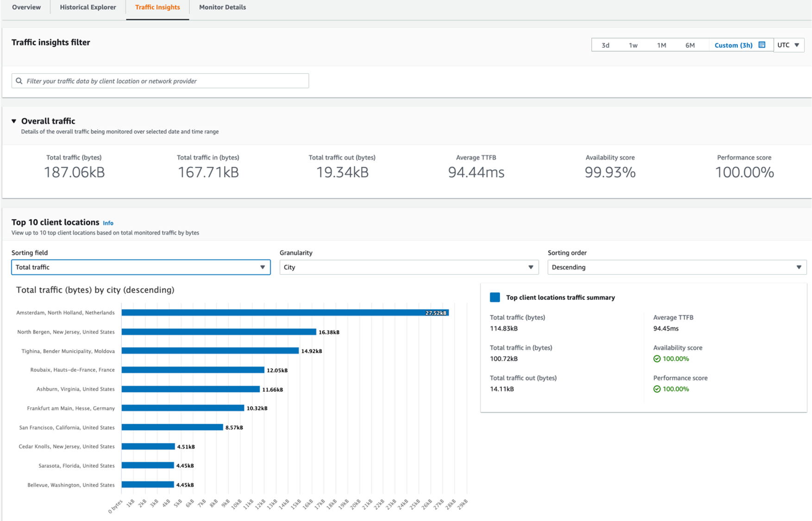Open the UTC timezone dropdown

point(788,45)
